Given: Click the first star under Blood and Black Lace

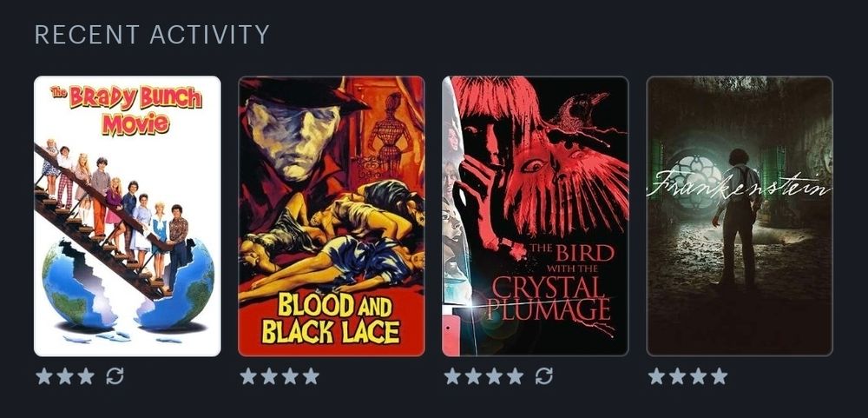Looking at the screenshot, I should tap(248, 376).
